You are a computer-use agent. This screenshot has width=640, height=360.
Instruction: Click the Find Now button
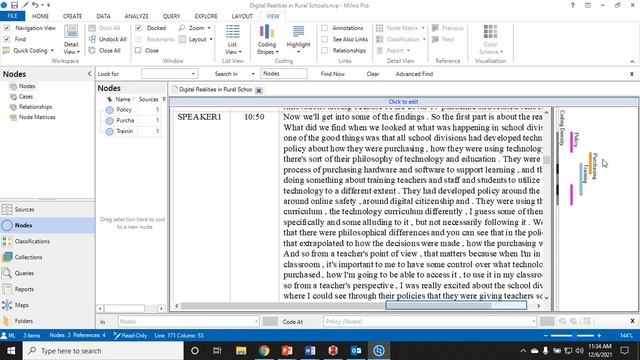[333, 74]
